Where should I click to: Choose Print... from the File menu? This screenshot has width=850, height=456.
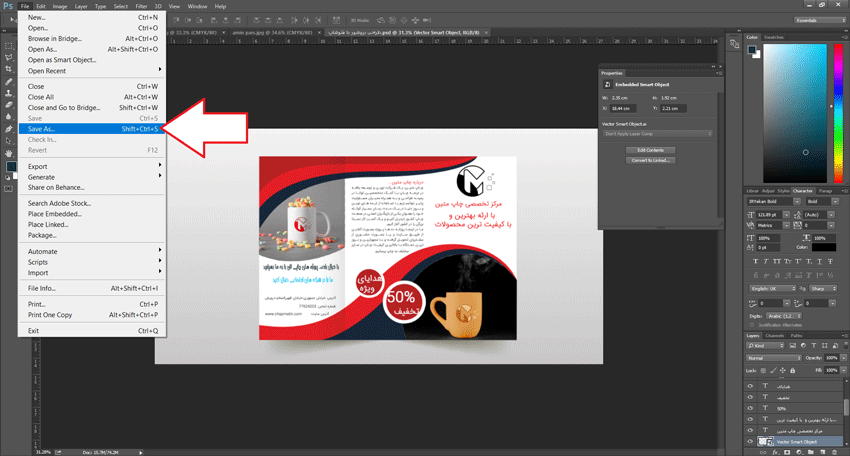point(92,304)
